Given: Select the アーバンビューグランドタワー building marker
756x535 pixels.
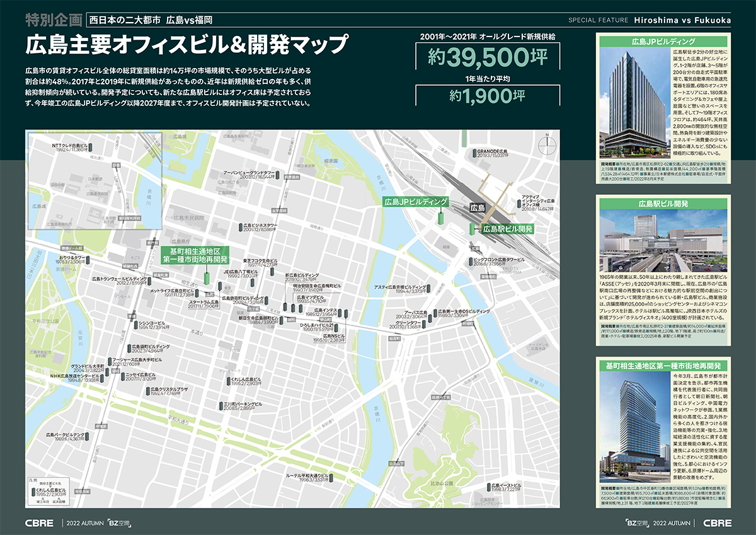Looking at the screenshot, I should tap(278, 175).
